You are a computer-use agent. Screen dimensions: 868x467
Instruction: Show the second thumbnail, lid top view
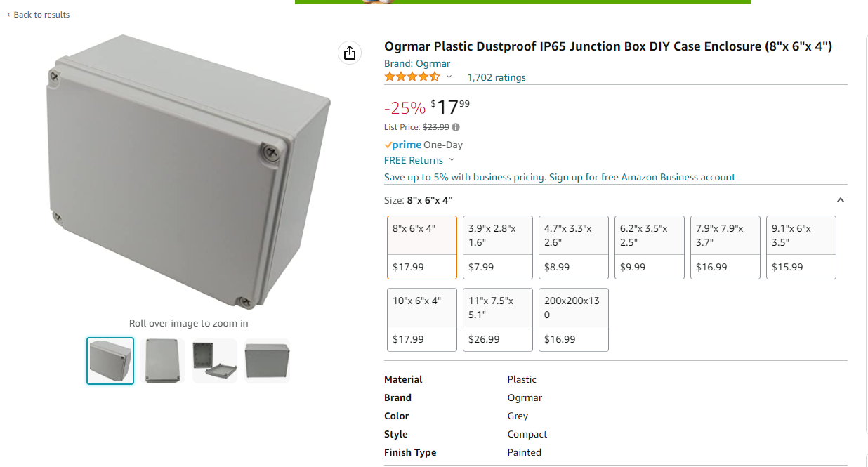point(162,361)
